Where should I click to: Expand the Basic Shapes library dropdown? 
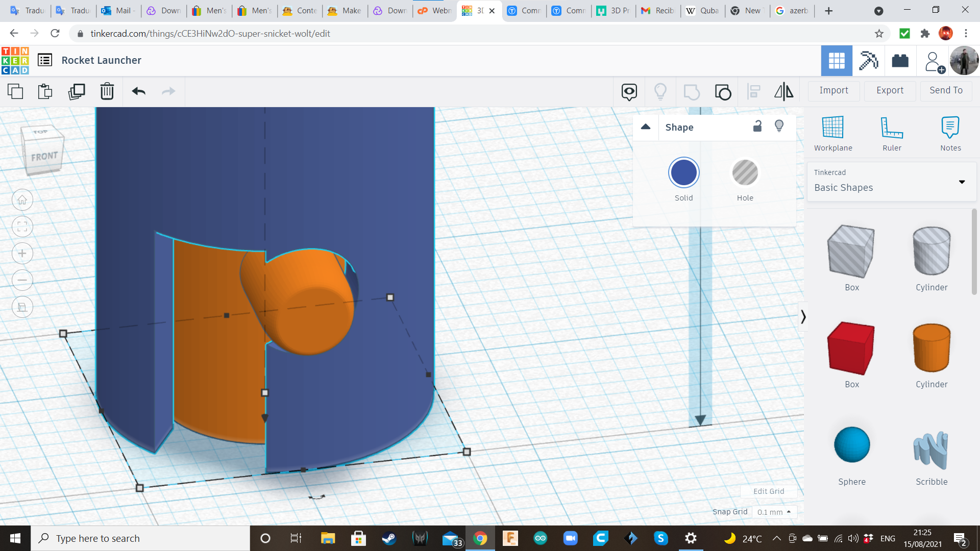pos(962,182)
